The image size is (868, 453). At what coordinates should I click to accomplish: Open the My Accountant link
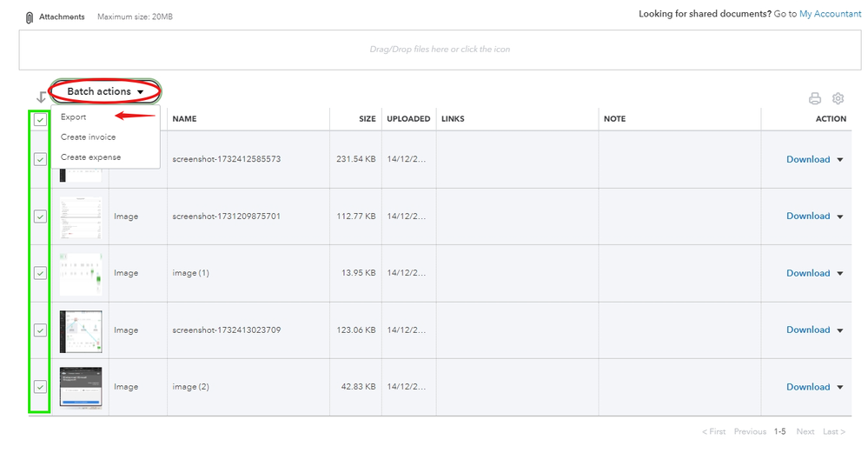pyautogui.click(x=830, y=14)
